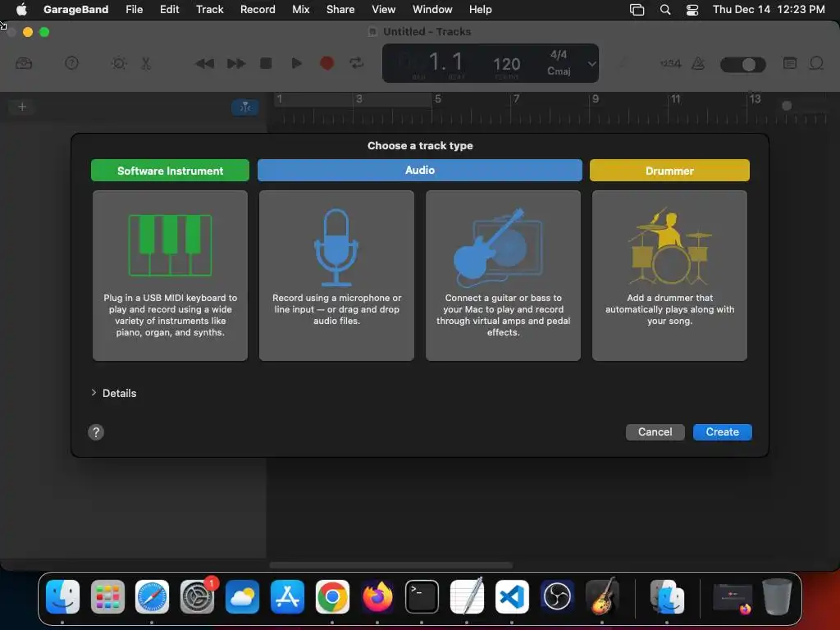Image resolution: width=840 pixels, height=630 pixels.
Task: Open the LCD display mode dropdown arrow
Action: [591, 64]
